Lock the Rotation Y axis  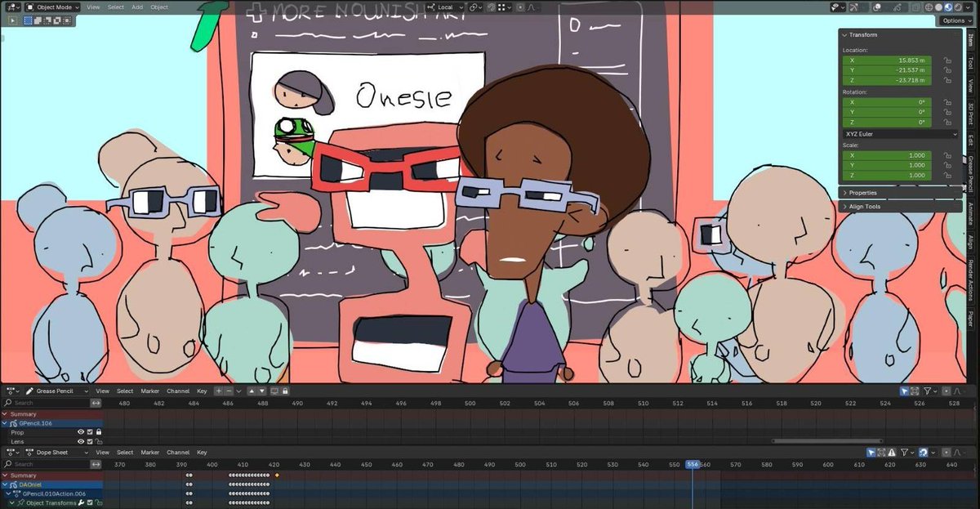947,112
